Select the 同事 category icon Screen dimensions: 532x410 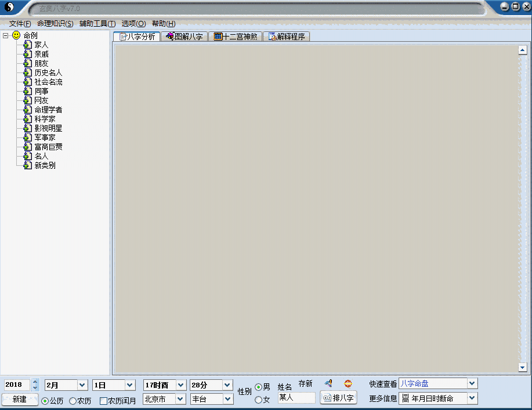point(27,91)
